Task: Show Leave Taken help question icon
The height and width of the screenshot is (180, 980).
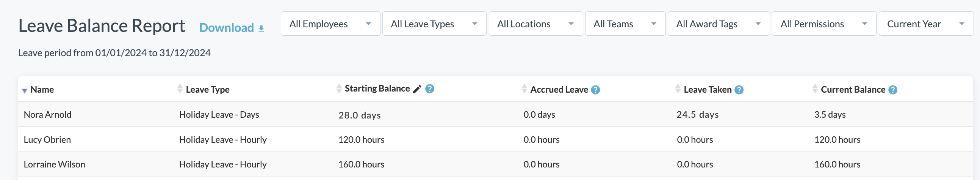Action: pos(739,90)
